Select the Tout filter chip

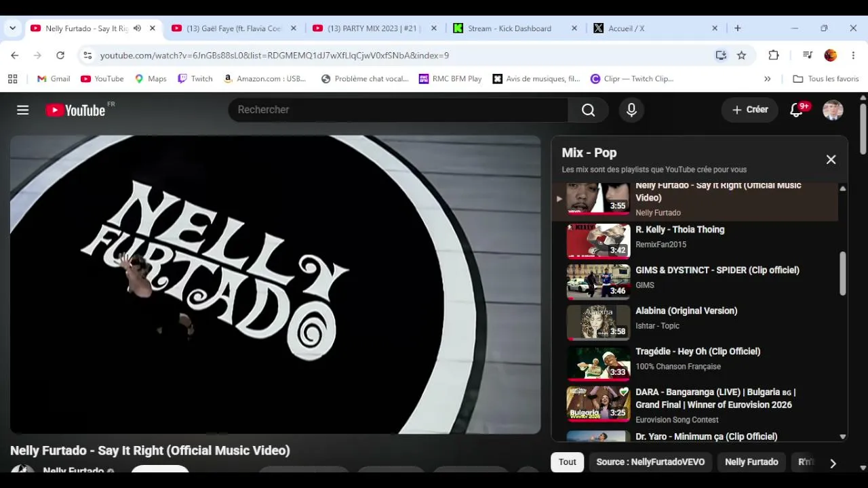[x=568, y=462]
